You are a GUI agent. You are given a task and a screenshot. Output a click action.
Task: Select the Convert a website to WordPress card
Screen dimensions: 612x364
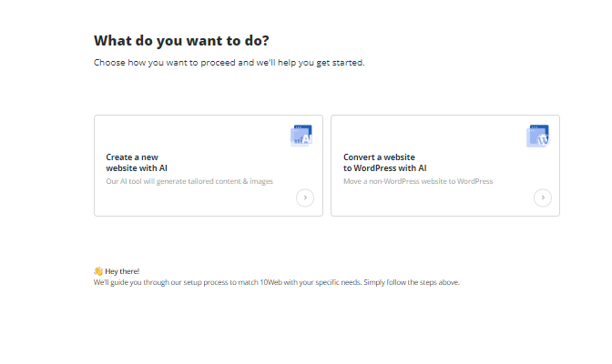click(444, 166)
